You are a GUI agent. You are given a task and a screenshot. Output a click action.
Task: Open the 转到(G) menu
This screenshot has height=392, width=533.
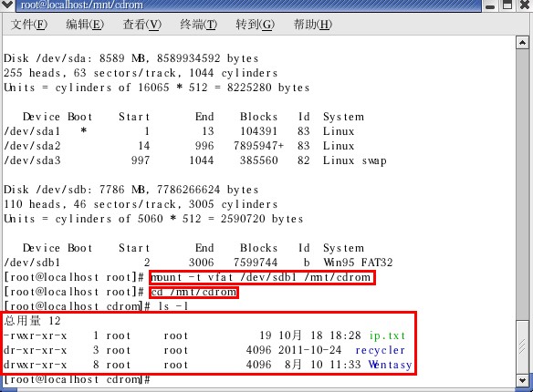click(256, 25)
